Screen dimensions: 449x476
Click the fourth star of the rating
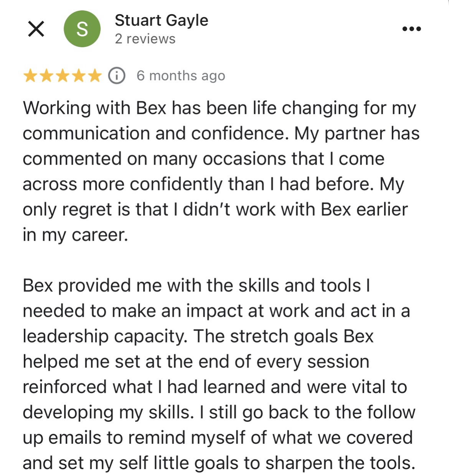(x=78, y=76)
